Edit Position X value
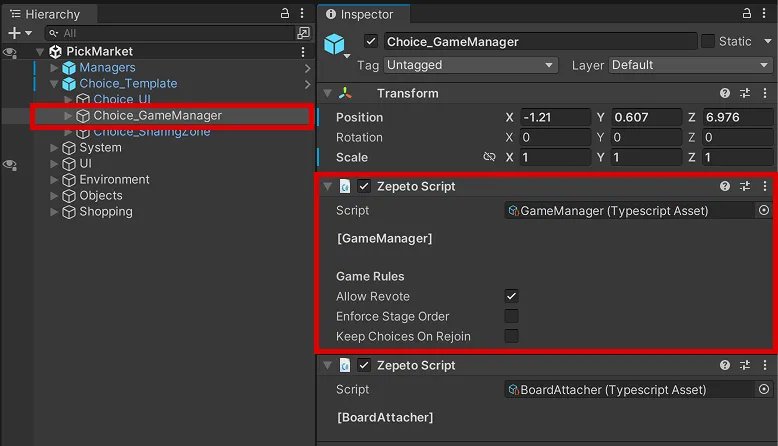Screen dimensions: 778x446 click(x=555, y=118)
